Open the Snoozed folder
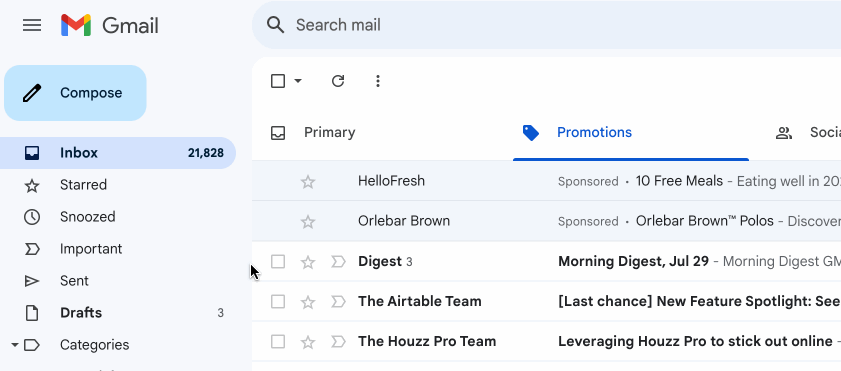This screenshot has height=371, width=841. coord(118,217)
